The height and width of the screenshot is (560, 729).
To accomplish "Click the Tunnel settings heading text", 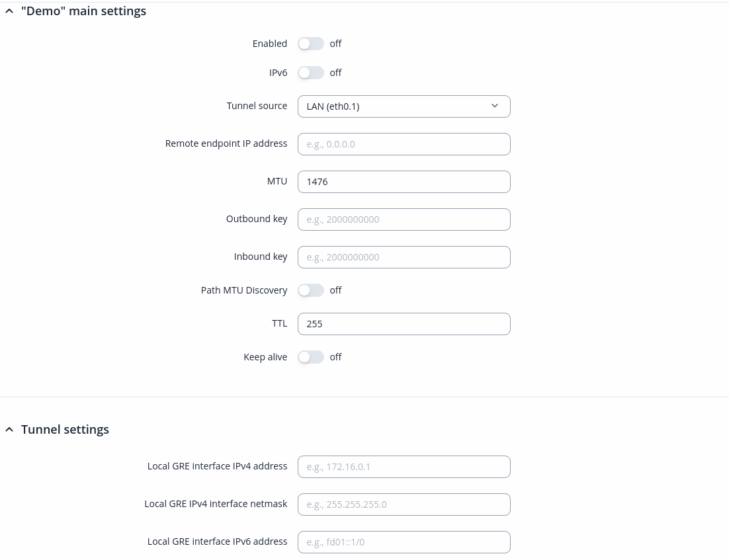I will (65, 430).
